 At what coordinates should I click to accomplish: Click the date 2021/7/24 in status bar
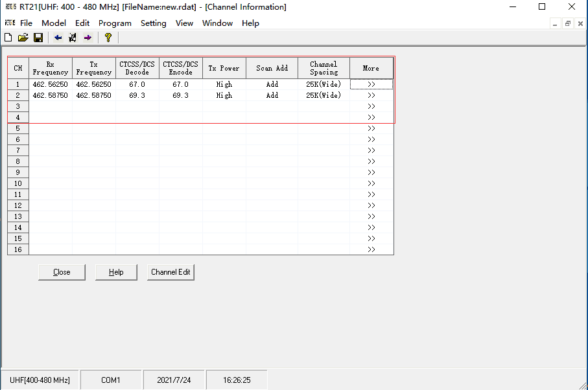(174, 380)
